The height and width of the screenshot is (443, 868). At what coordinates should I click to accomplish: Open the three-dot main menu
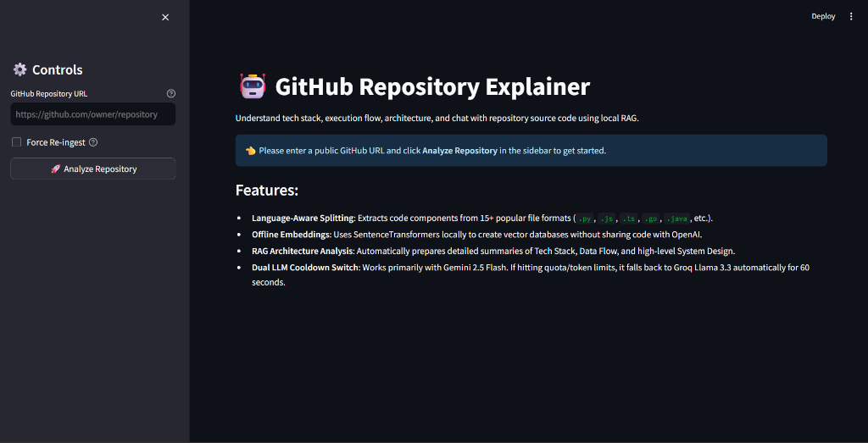pyautogui.click(x=851, y=17)
